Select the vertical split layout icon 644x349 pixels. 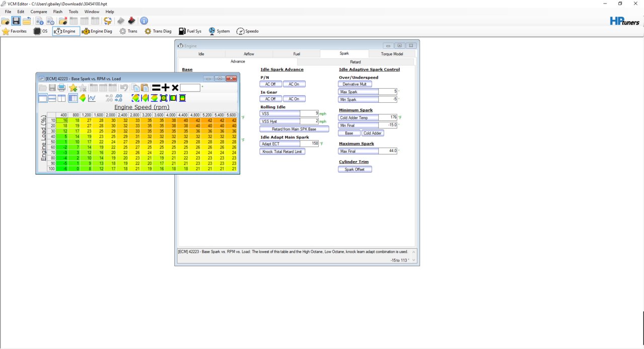pyautogui.click(x=61, y=98)
